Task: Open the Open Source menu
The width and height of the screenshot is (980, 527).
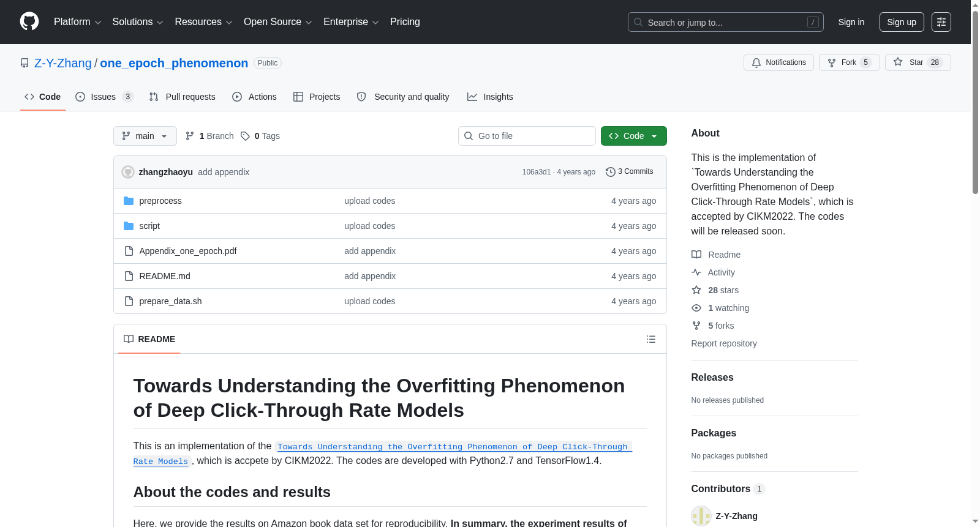Action: [x=277, y=22]
